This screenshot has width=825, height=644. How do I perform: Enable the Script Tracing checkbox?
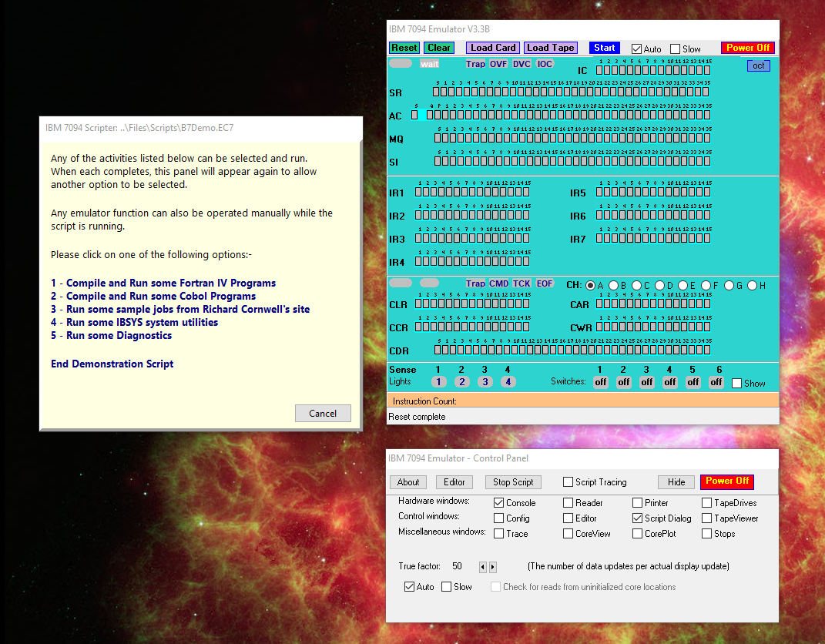point(568,482)
